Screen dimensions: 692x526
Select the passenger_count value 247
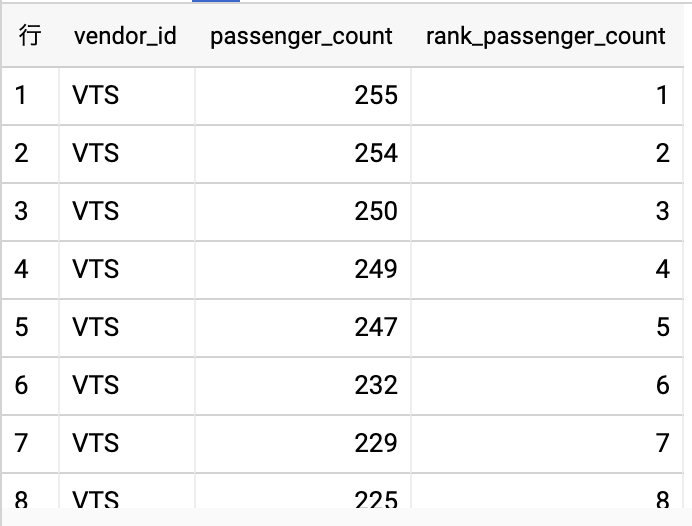point(375,327)
